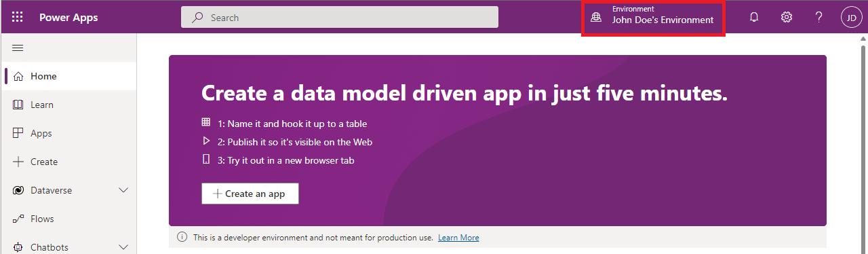Open Dataverse in the sidebar
The height and width of the screenshot is (254, 868).
point(69,190)
